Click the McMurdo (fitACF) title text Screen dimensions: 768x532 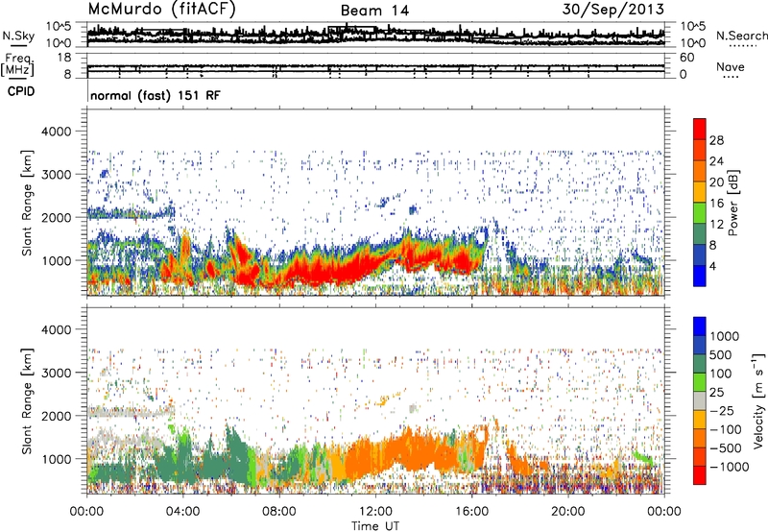pos(161,10)
